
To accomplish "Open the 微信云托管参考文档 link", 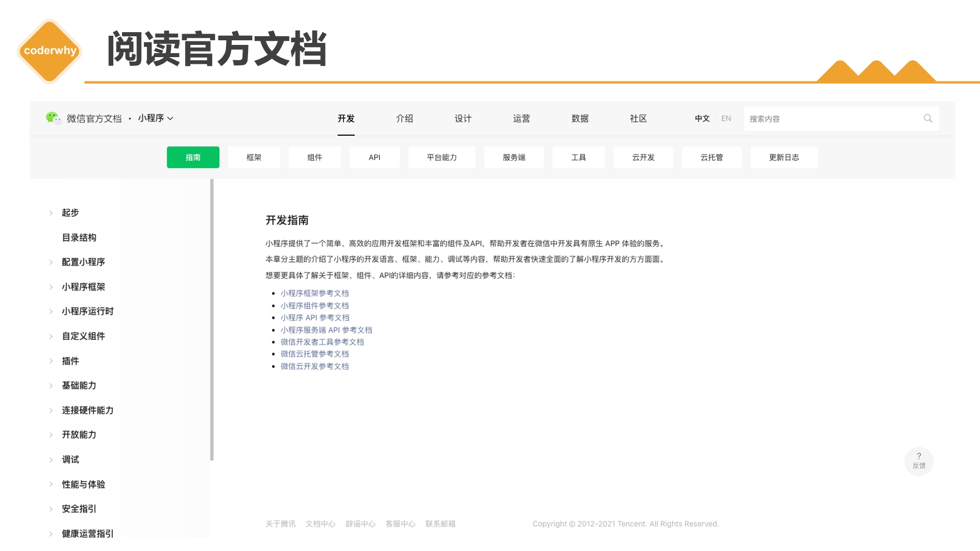I will click(314, 354).
